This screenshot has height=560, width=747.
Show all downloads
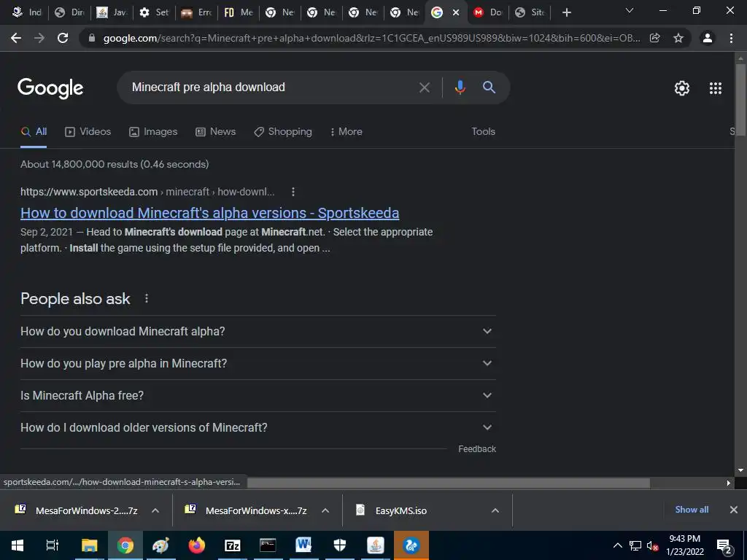692,510
